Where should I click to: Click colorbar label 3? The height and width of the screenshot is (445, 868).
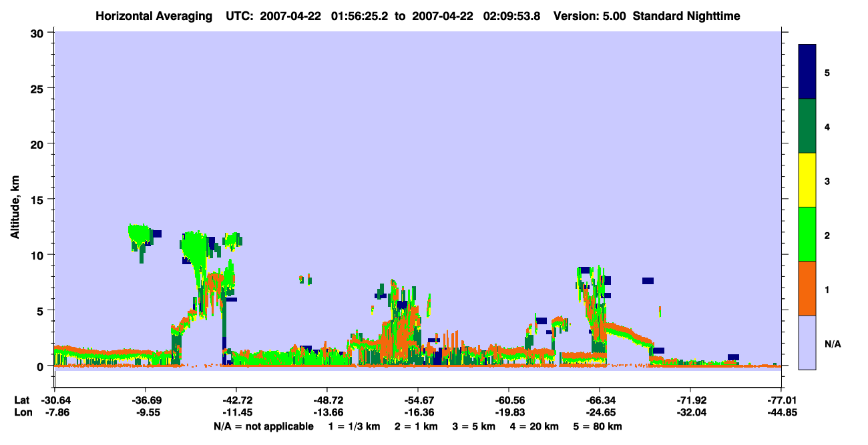click(827, 181)
